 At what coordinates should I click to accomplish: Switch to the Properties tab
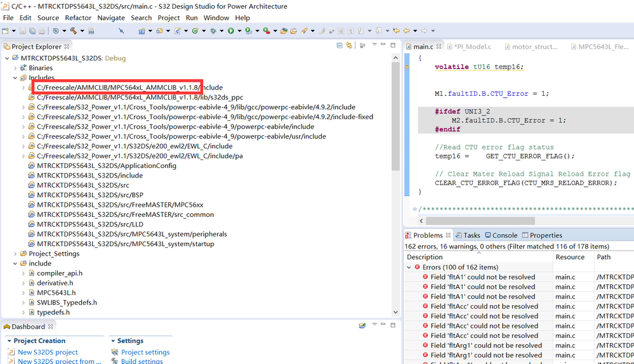click(542, 235)
